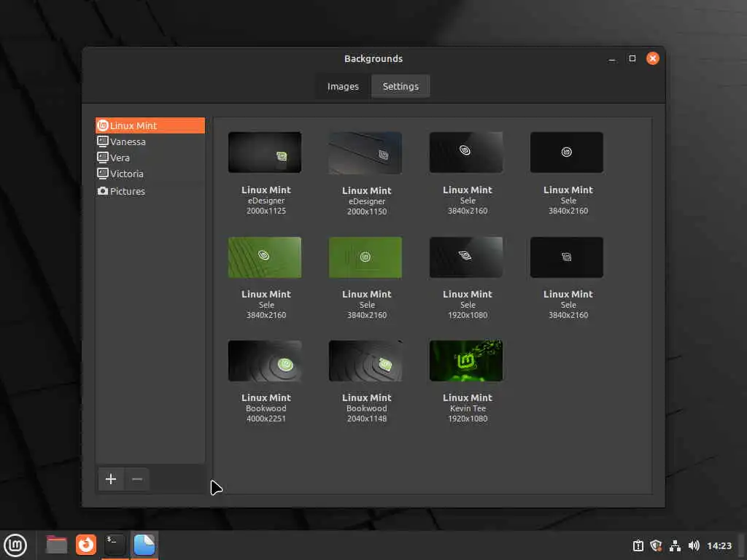
Task: Select the Sele 1920x1080 wallpaper
Action: coord(466,257)
